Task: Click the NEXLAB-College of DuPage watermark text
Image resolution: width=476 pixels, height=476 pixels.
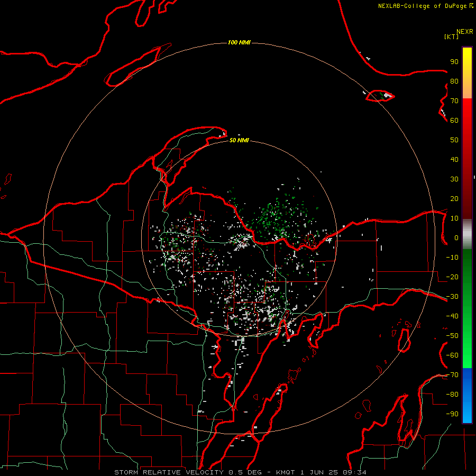Action: [426, 6]
